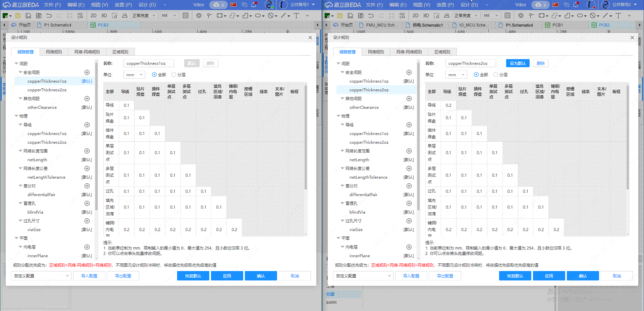Select the 分层 radio option in right dialog

pos(496,75)
